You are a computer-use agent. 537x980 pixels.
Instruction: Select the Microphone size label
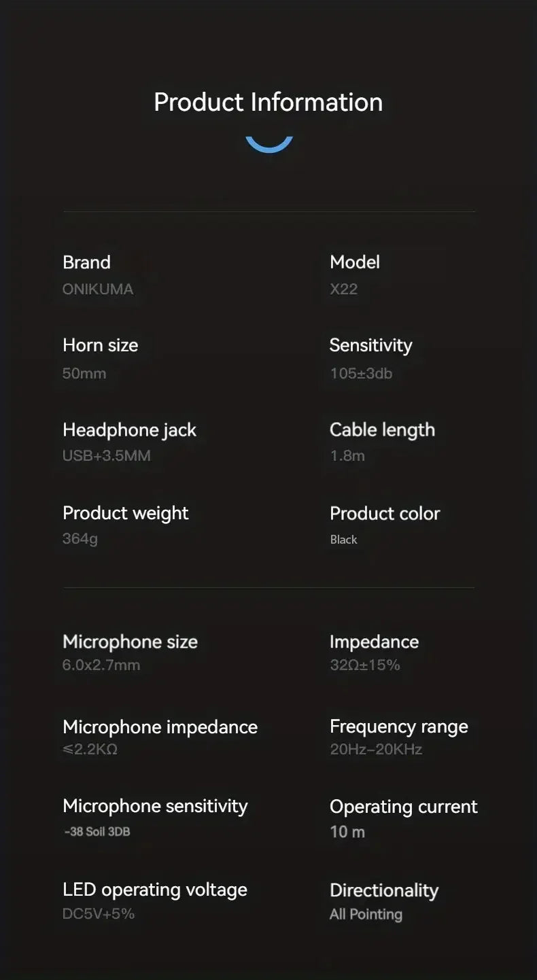point(130,642)
